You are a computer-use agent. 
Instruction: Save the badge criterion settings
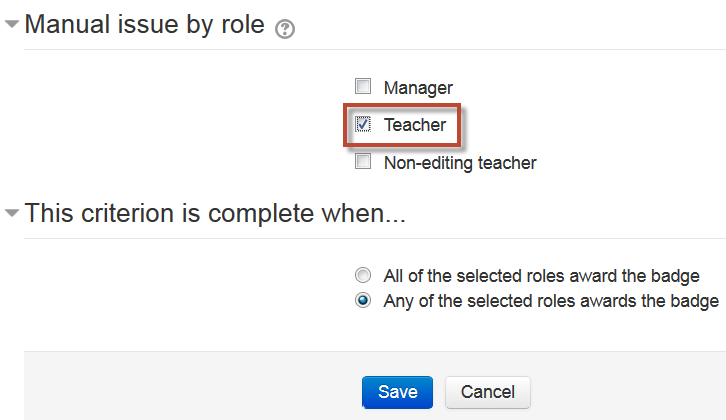point(397,392)
